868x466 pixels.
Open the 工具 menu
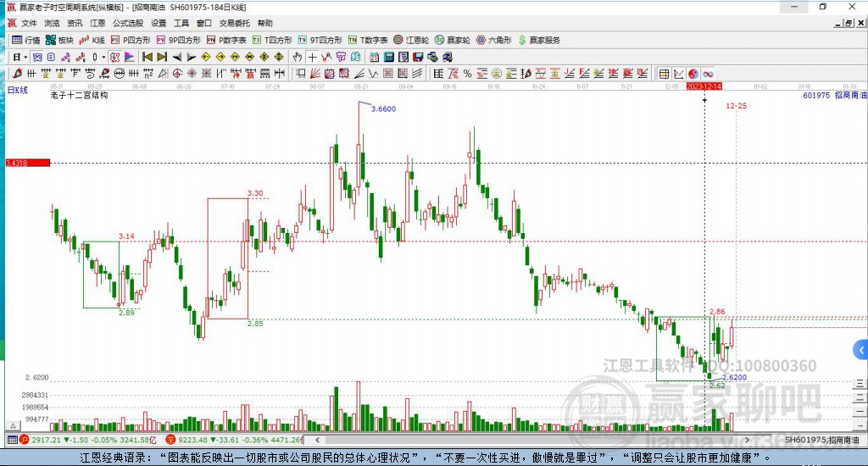pyautogui.click(x=181, y=23)
